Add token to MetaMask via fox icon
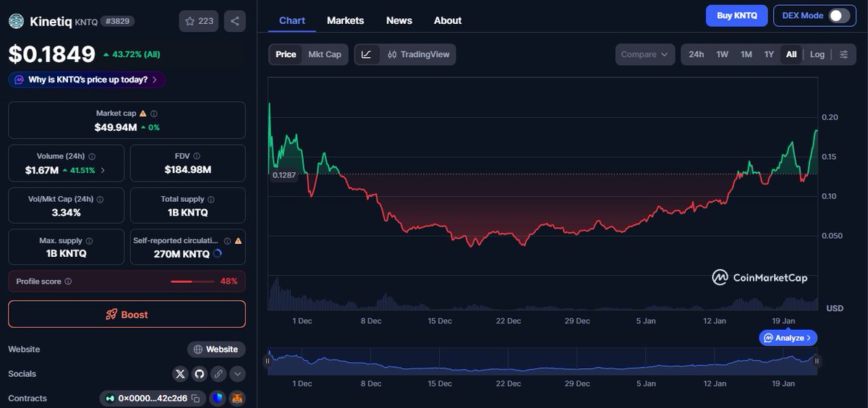The height and width of the screenshot is (408, 868). 237,399
